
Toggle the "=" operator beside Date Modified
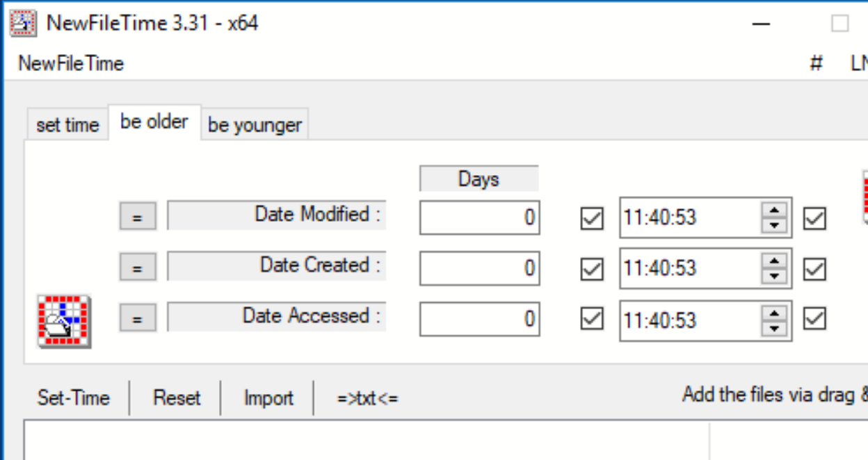pos(137,216)
